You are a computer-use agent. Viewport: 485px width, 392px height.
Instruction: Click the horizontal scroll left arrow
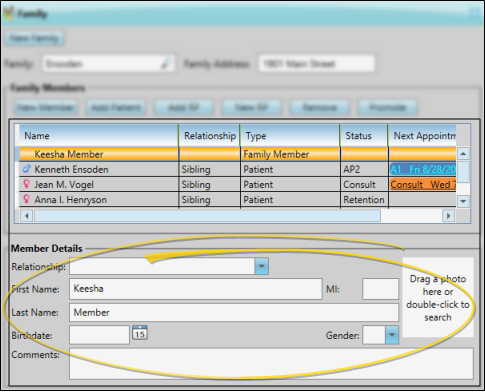click(27, 216)
